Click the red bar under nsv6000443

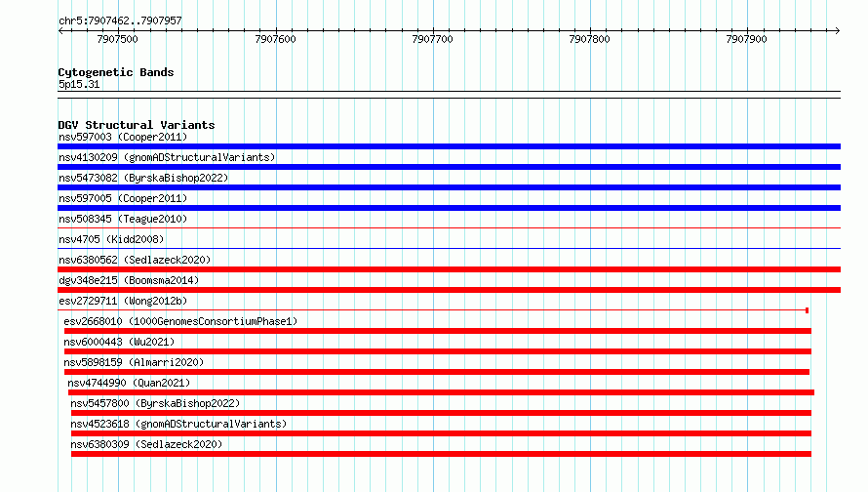[438, 351]
